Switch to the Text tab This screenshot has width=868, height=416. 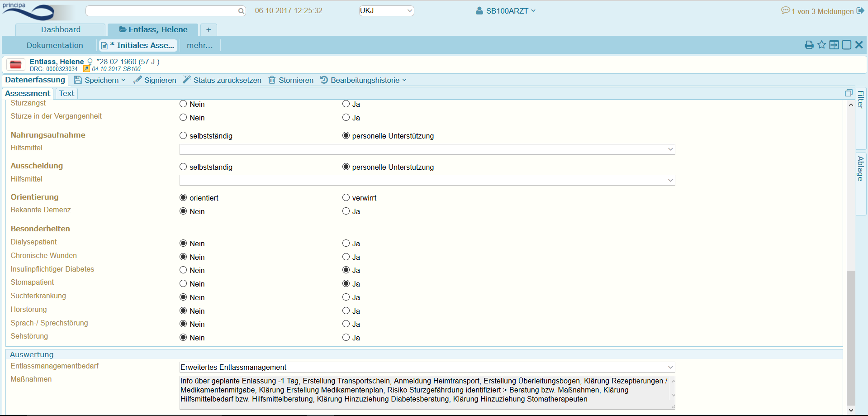66,93
